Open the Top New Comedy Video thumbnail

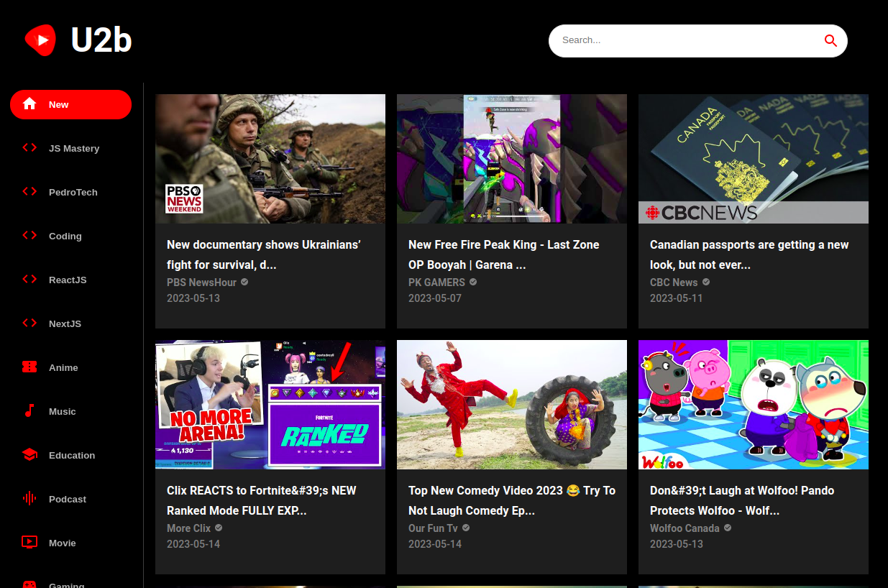512,405
